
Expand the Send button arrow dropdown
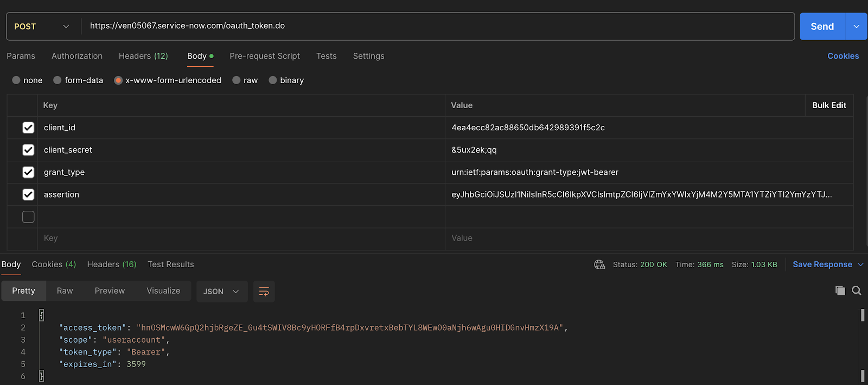(x=857, y=27)
